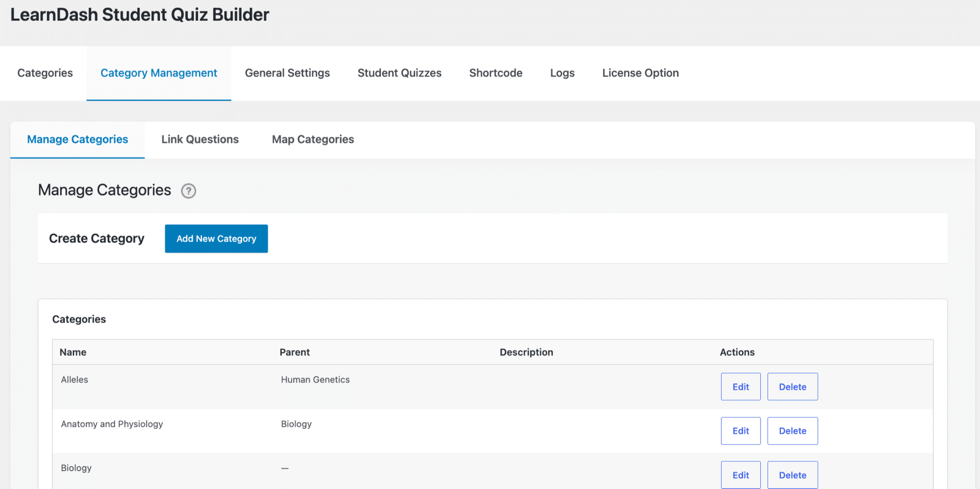The width and height of the screenshot is (980, 489).
Task: Open the Categories tab
Action: [x=45, y=73]
